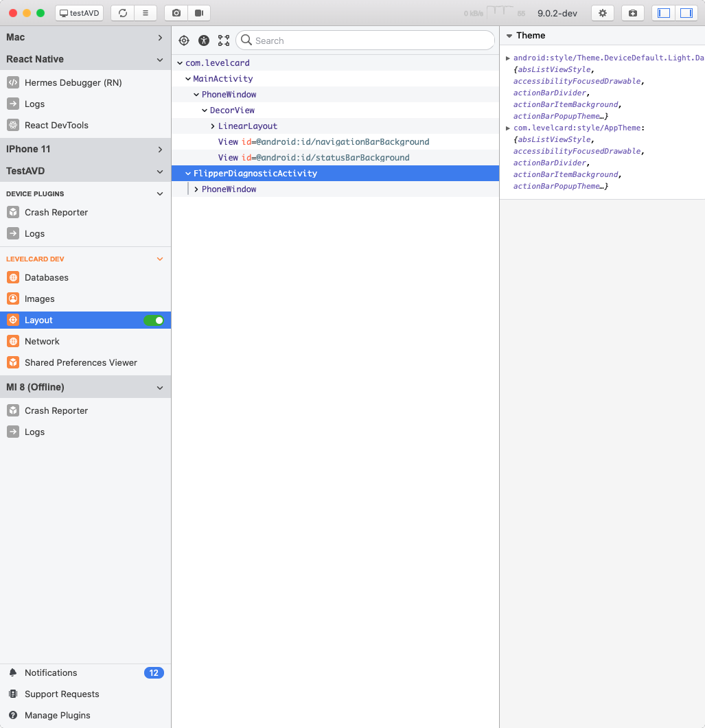This screenshot has width=705, height=728.
Task: Open the Images plugin
Action: [x=39, y=298]
